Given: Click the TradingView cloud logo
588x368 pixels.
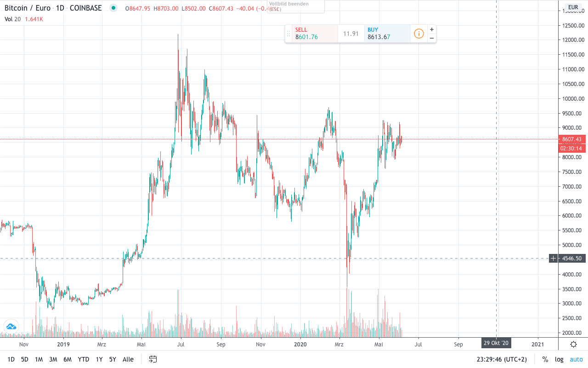Looking at the screenshot, I should (11, 326).
